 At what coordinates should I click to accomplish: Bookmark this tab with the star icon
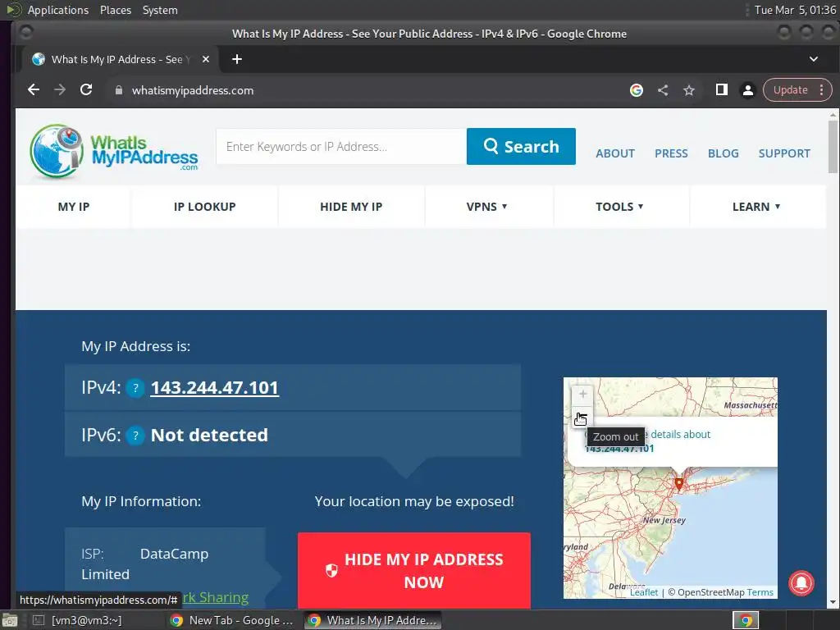pyautogui.click(x=689, y=90)
